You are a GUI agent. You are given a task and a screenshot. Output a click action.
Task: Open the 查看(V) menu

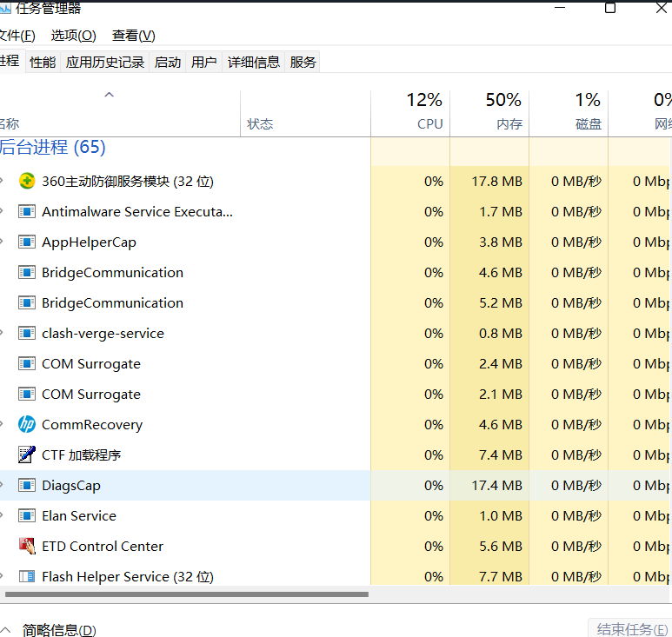133,36
